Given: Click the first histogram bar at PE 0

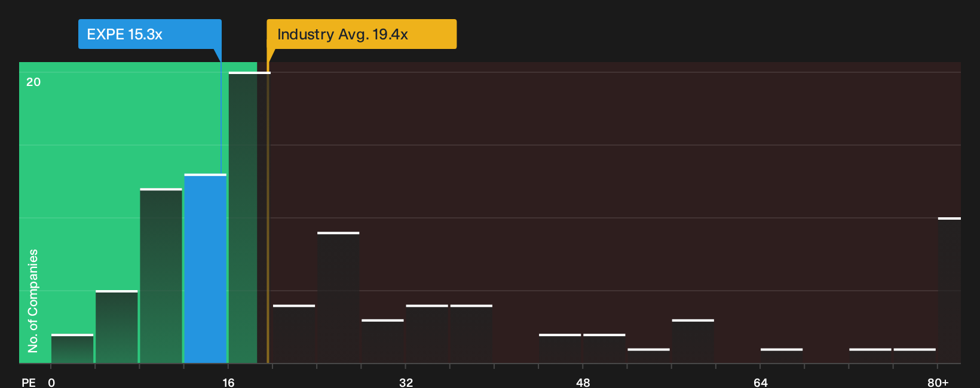Looking at the screenshot, I should (x=72, y=349).
